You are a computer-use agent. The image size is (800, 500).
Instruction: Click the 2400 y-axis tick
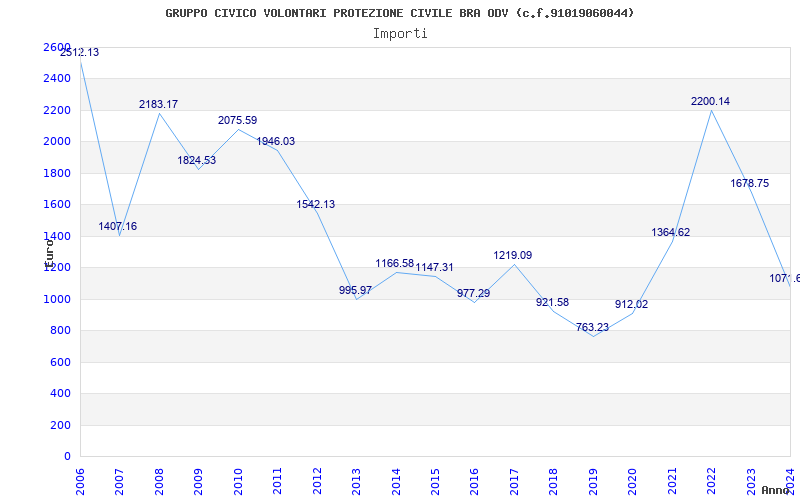coord(57,79)
